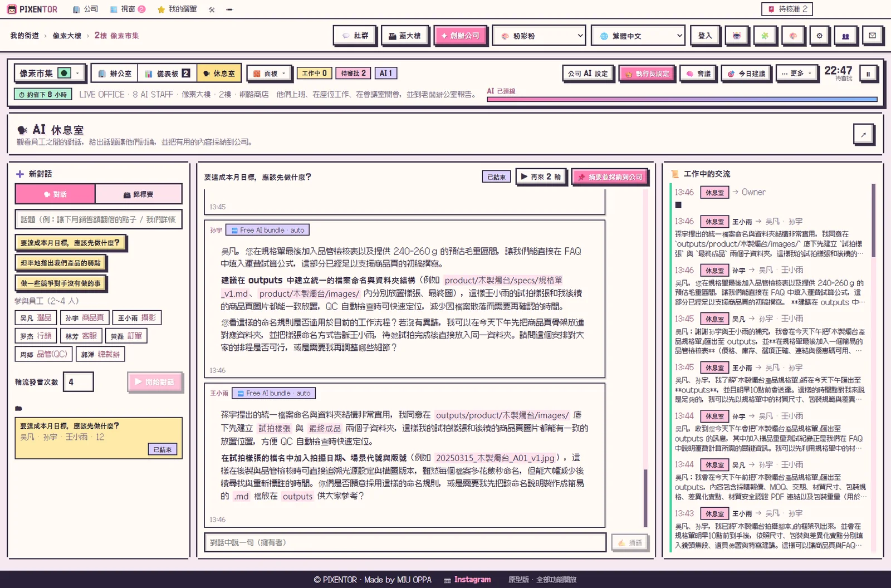Toggle participant 吴凡 選品
This screenshot has height=588, width=891.
[x=36, y=318]
